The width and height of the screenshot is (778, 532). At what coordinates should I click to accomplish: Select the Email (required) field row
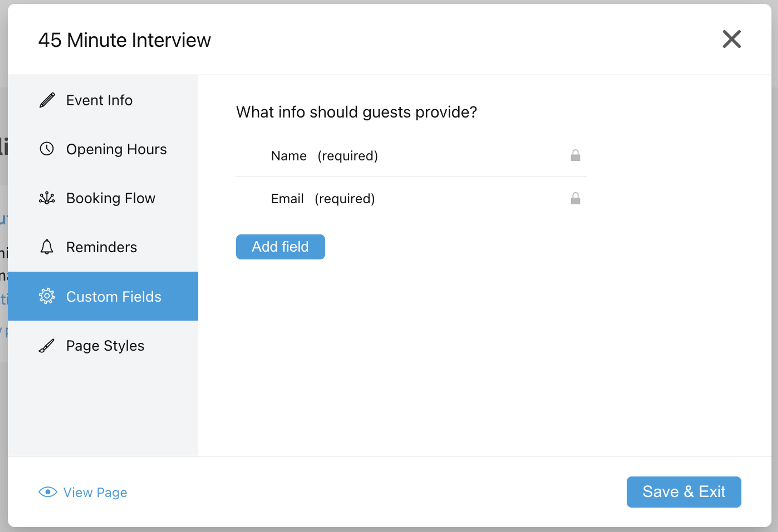tap(411, 199)
